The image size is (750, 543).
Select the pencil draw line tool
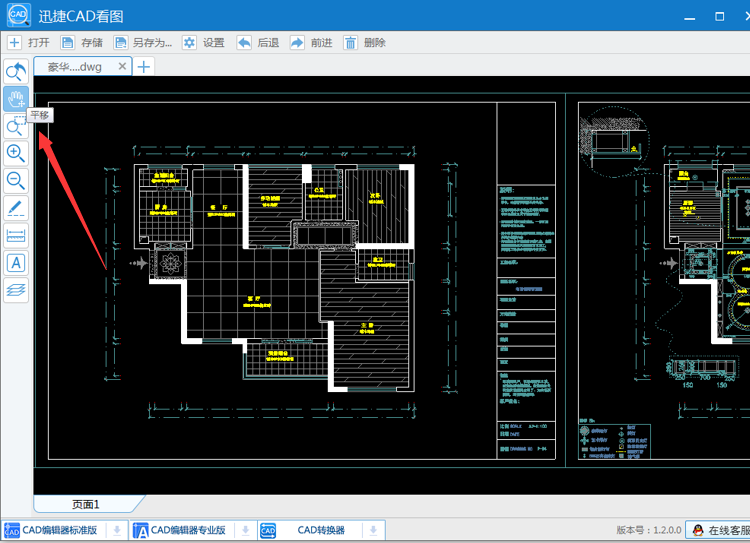coord(16,208)
